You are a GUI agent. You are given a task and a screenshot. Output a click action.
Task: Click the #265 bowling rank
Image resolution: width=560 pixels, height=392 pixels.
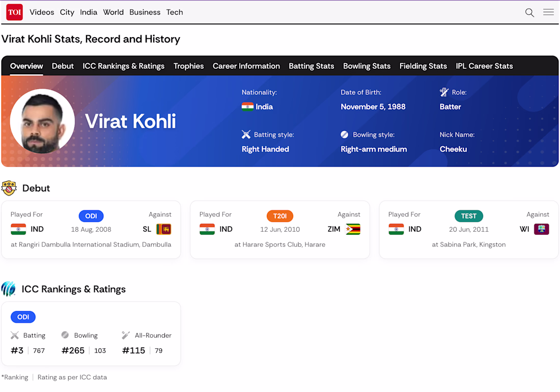(73, 351)
